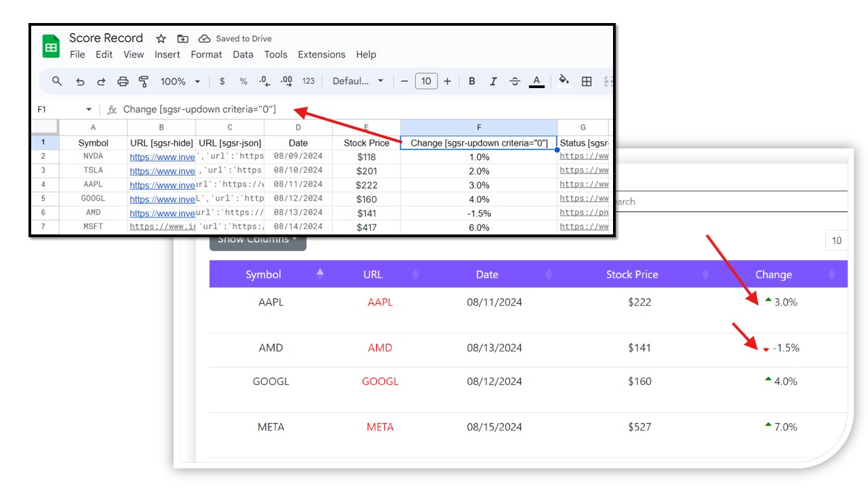Click the print icon
868x488 pixels.
click(x=123, y=81)
